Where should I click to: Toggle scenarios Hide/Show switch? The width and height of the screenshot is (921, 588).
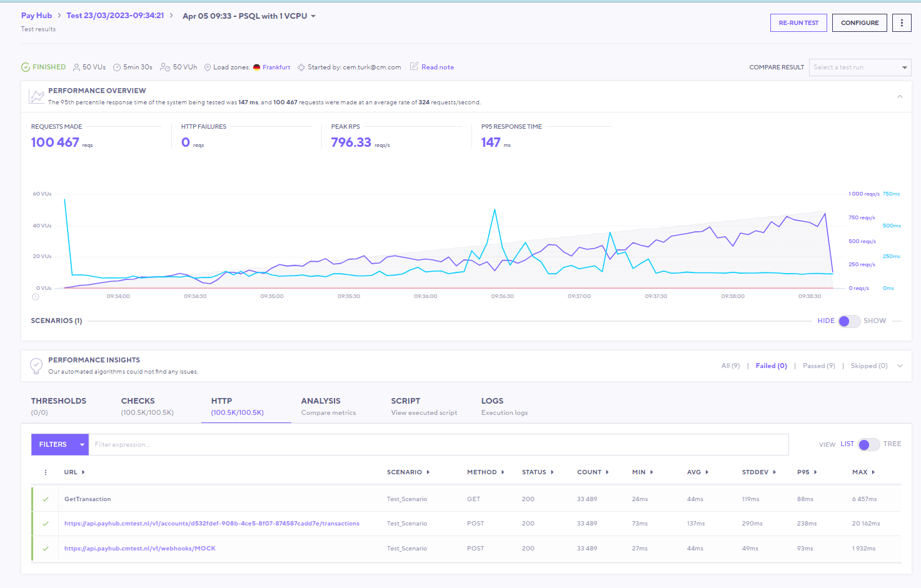849,321
